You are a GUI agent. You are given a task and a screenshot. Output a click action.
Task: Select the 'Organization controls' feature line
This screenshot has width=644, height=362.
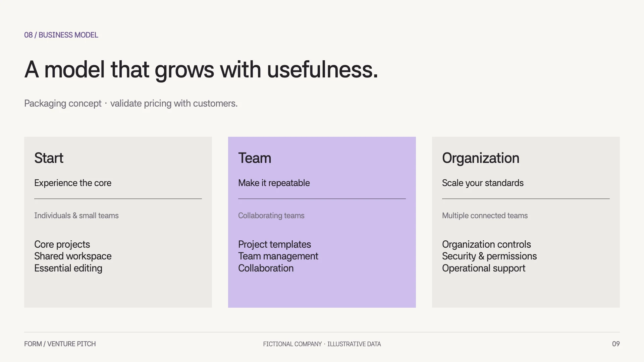(x=486, y=244)
